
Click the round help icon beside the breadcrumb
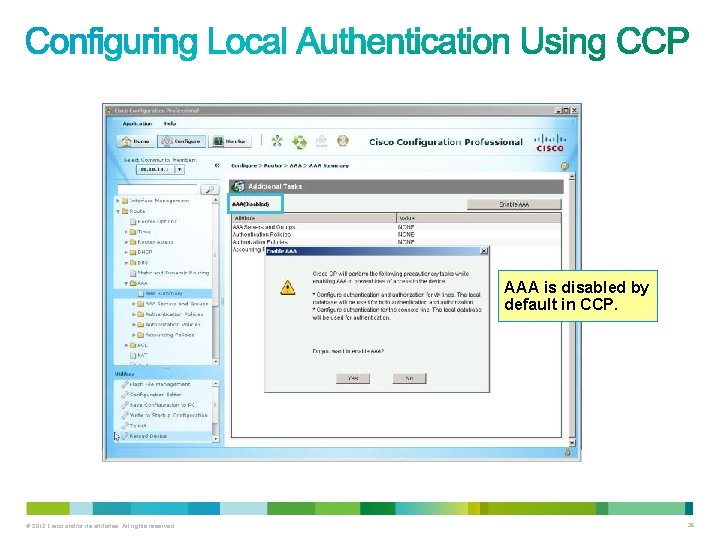565,166
